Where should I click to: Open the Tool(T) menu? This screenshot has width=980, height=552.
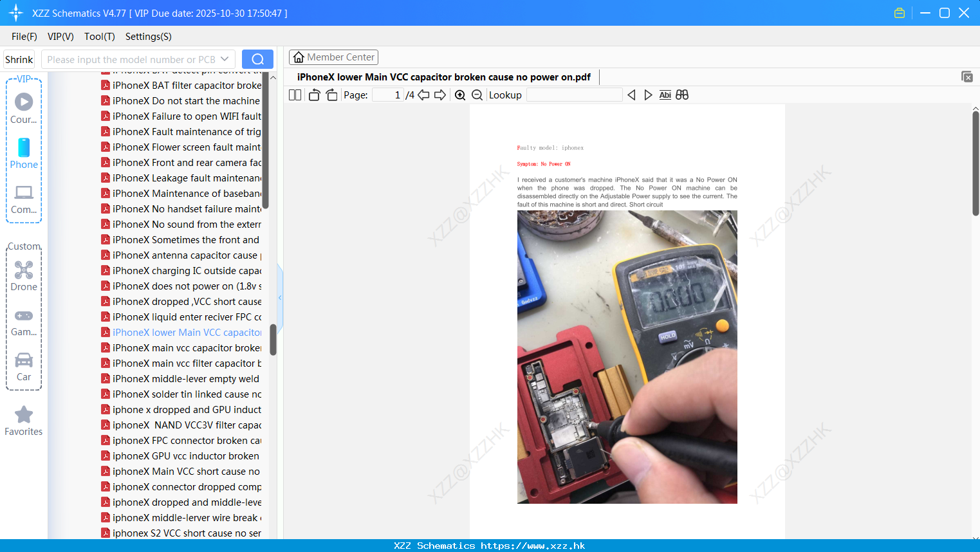pos(100,37)
